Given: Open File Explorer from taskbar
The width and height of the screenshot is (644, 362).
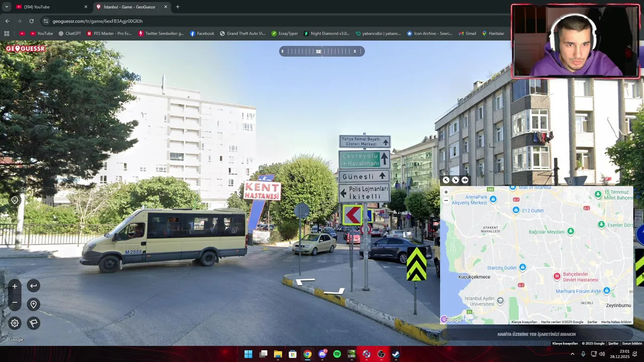Looking at the screenshot, I should (x=278, y=354).
